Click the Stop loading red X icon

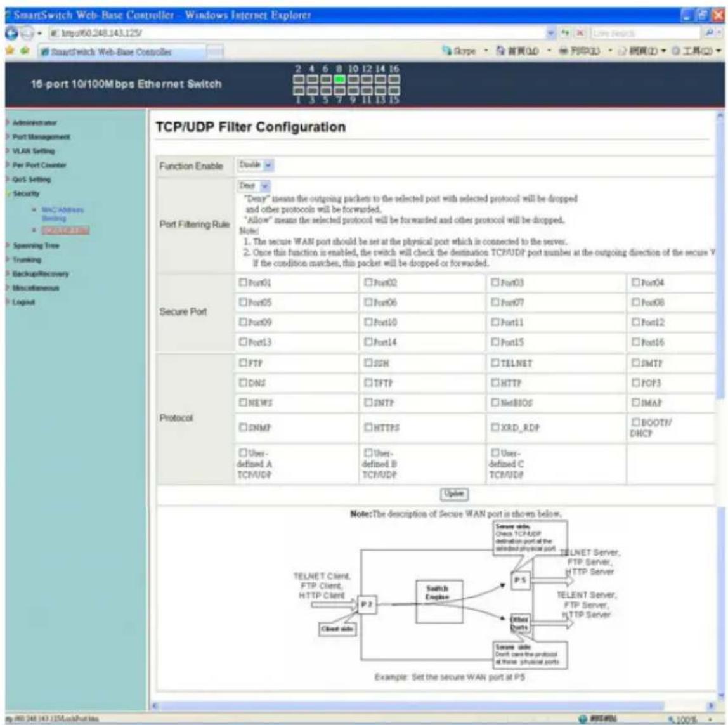580,33
